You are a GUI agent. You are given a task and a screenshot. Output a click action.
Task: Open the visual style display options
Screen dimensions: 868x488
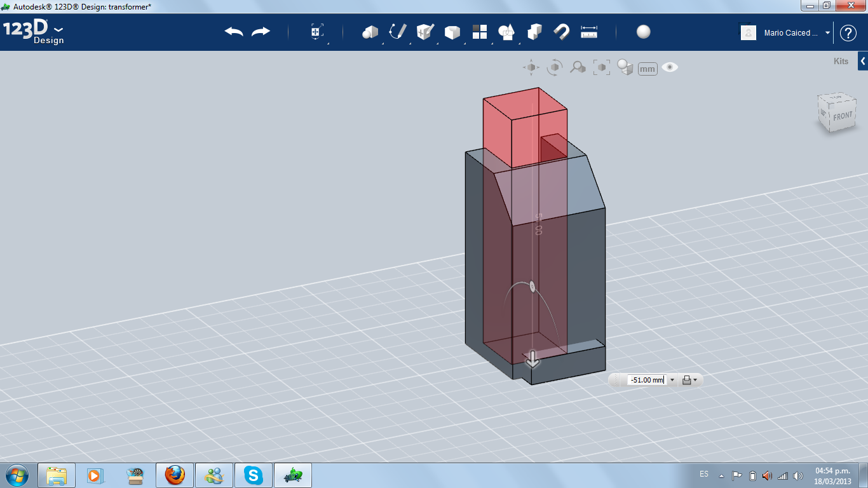coord(625,67)
